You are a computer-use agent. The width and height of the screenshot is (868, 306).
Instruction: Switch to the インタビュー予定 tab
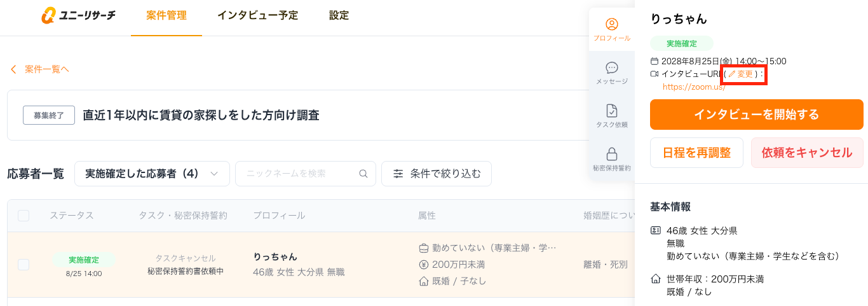coord(257,16)
